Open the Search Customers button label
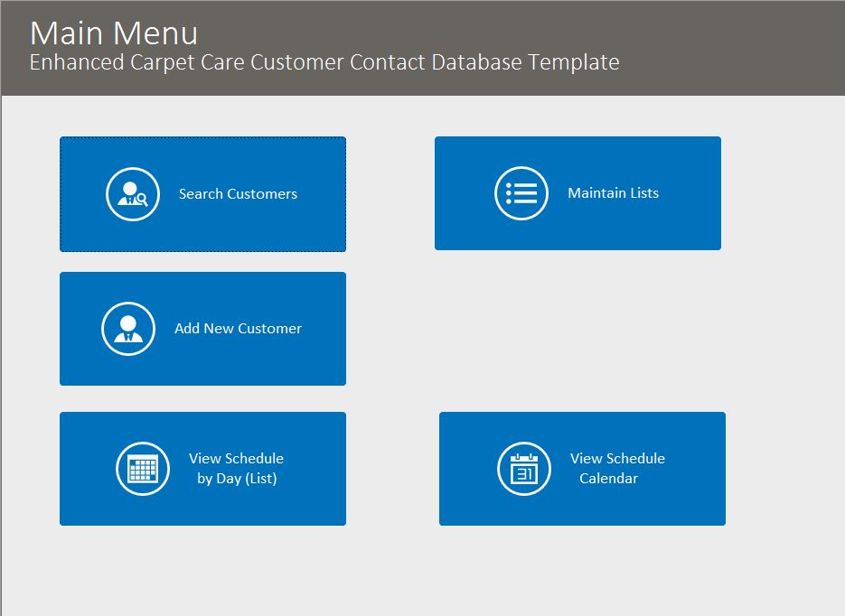Viewport: 845px width, 616px height. (238, 194)
